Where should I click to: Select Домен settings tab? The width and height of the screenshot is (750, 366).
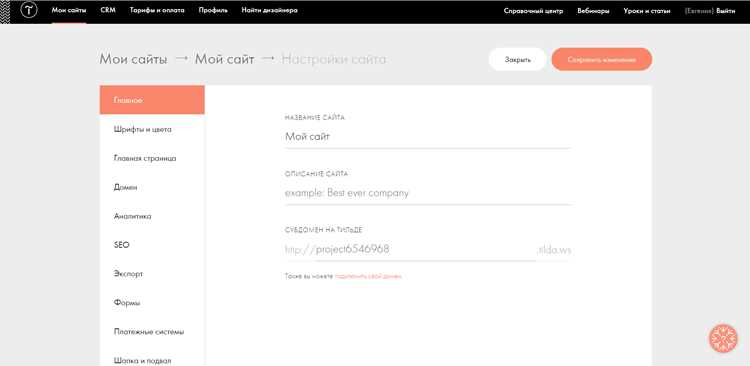point(152,187)
